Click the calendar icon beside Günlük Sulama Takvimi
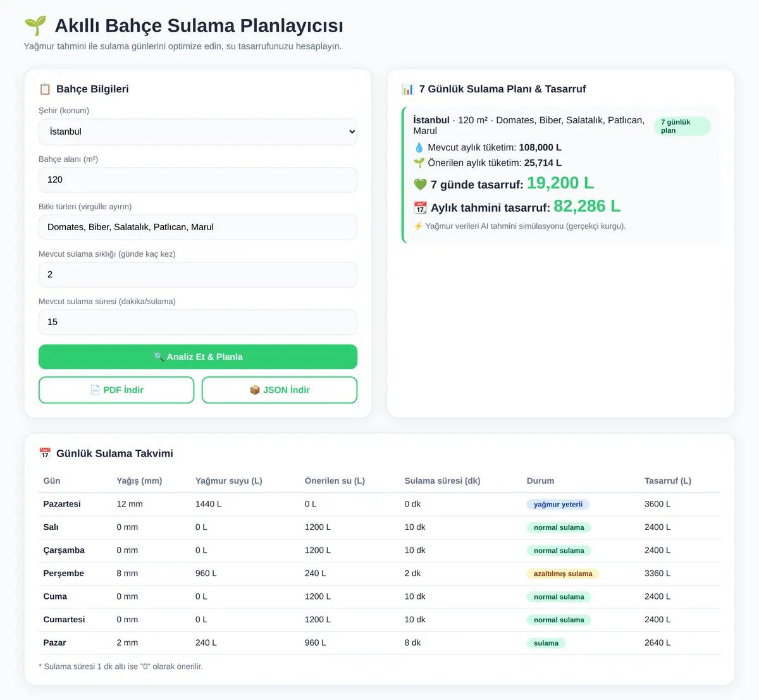759x700 pixels. pos(45,453)
